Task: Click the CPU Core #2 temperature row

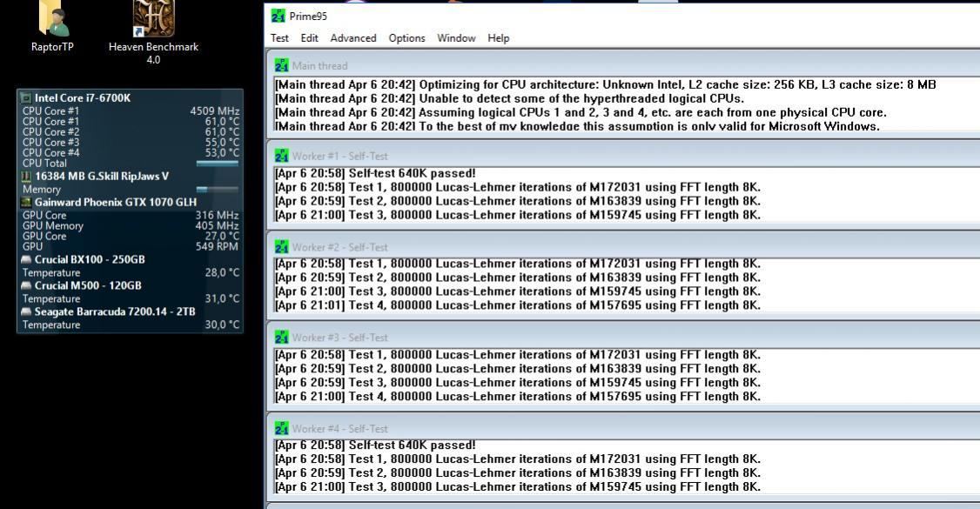Action: coord(131,131)
